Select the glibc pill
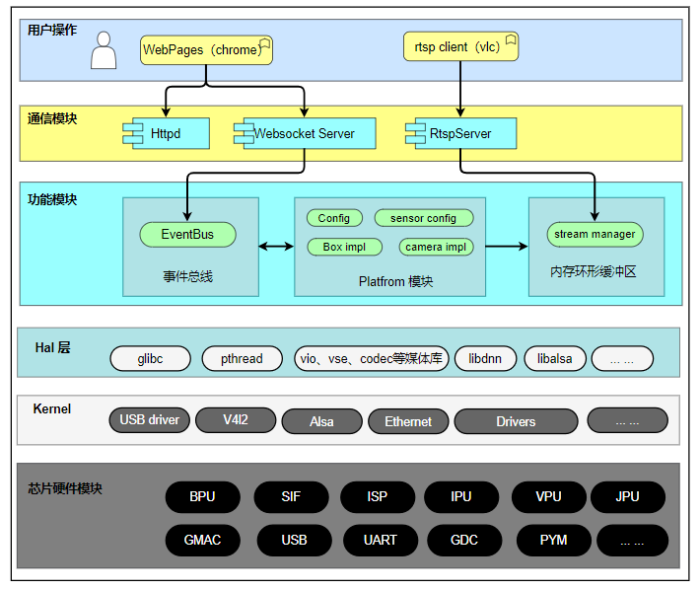 tap(151, 359)
